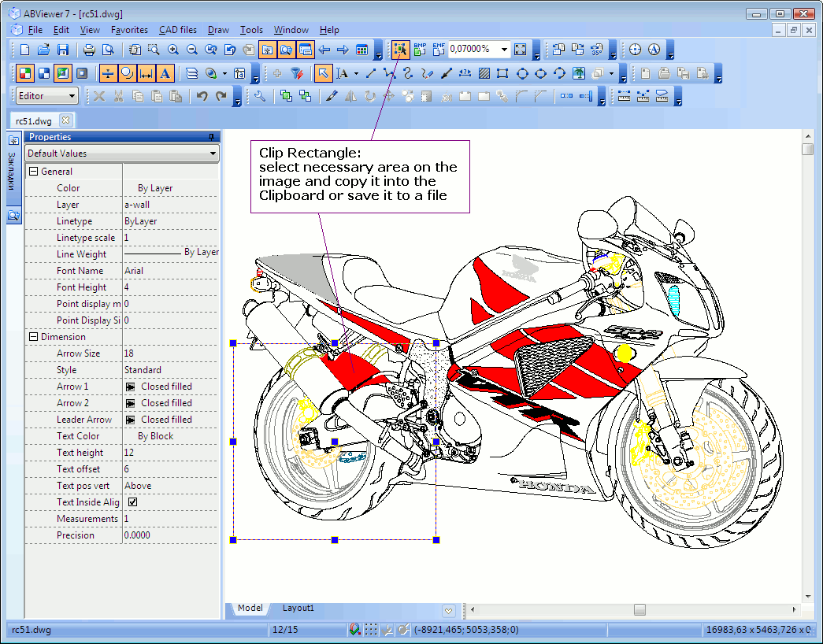Toggle the Dimensions display button
Viewport: 823px width, 644px height.
(x=146, y=73)
